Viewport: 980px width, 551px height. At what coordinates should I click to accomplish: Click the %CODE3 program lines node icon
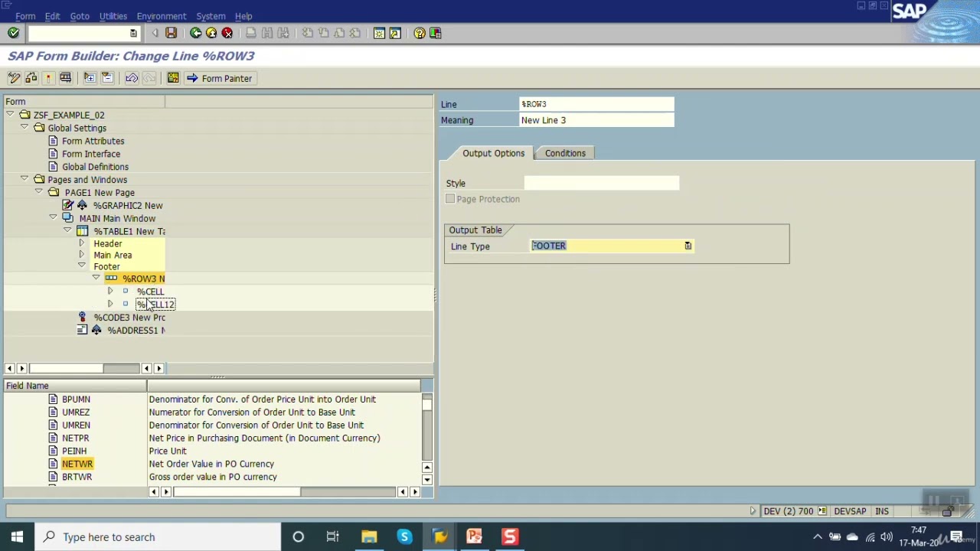point(82,317)
